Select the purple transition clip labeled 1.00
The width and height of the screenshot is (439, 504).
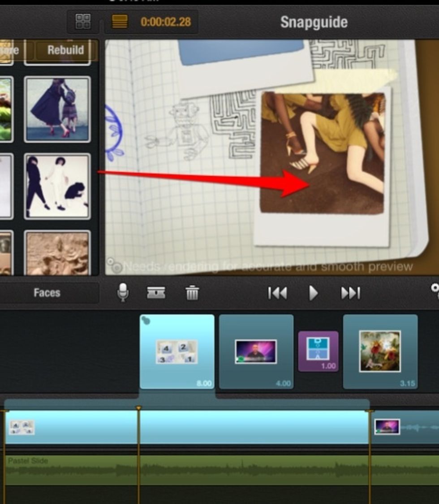coord(319,351)
